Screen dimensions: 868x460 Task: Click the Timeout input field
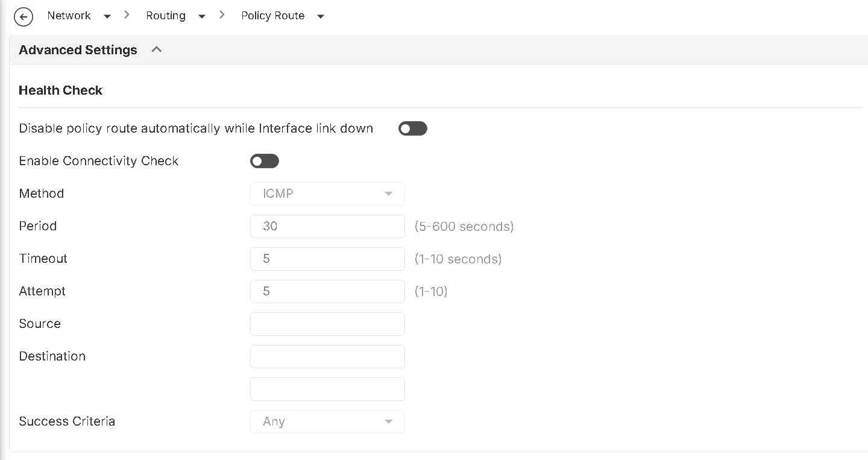(x=327, y=259)
